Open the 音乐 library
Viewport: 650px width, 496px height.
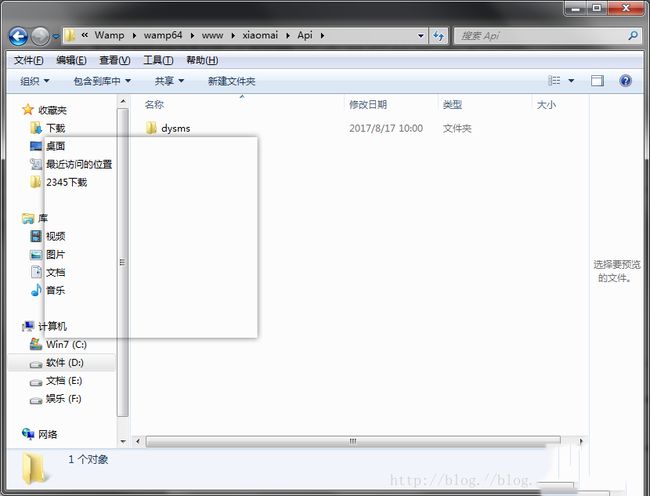[56, 290]
